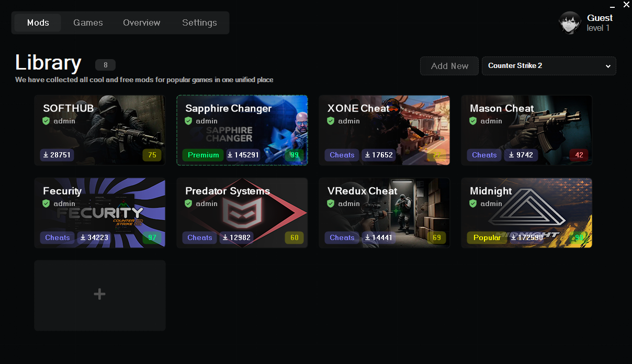Screen dimensions: 632x364
Task: Click the download icon on VRedux Cheat
Action: pyautogui.click(x=368, y=237)
